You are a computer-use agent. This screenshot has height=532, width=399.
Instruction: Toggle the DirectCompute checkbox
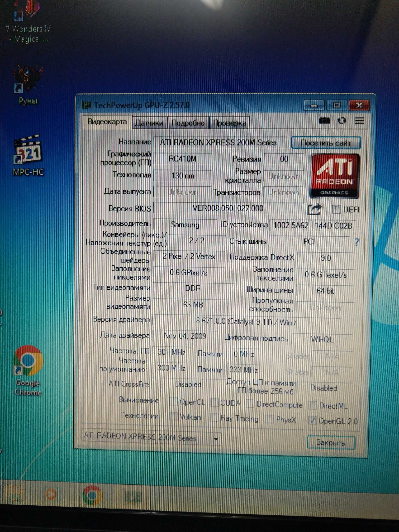tap(250, 404)
